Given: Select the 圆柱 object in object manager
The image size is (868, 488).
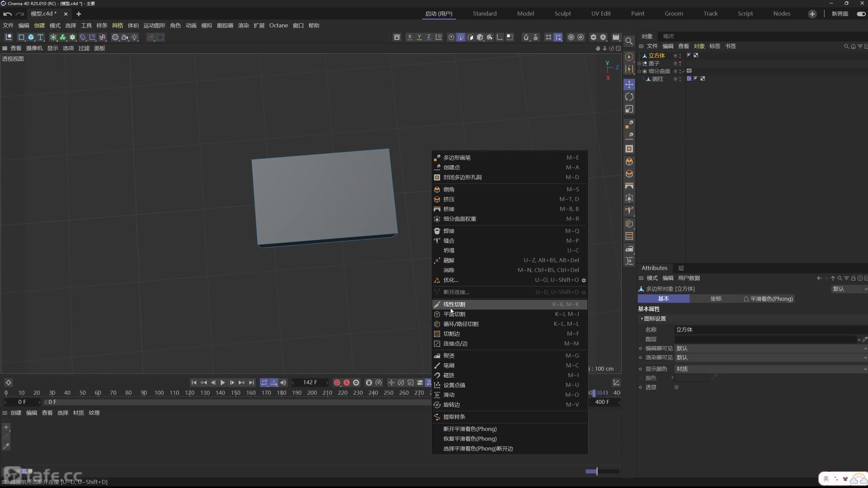Looking at the screenshot, I should [x=657, y=79].
